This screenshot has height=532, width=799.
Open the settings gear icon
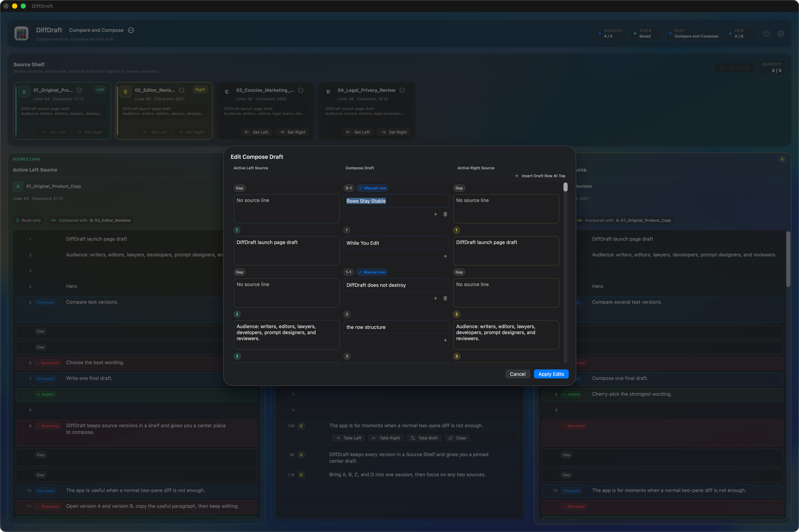click(x=781, y=34)
